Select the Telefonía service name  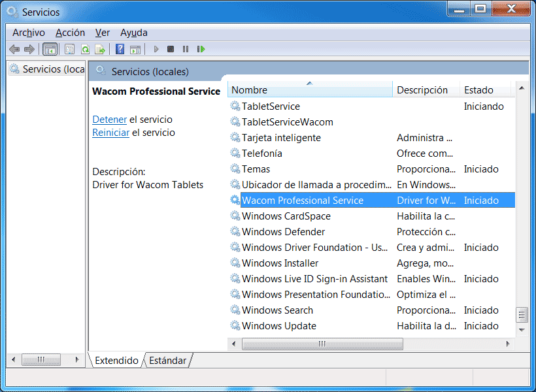click(x=262, y=154)
